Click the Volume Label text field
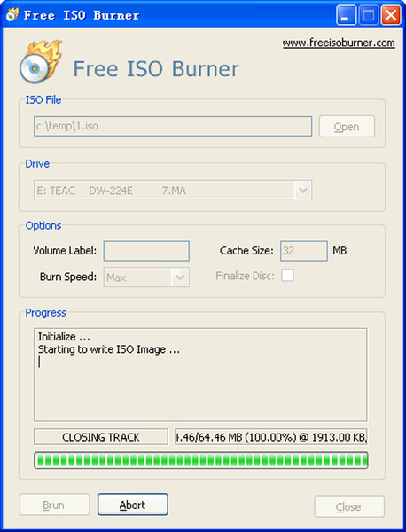 [x=146, y=251]
